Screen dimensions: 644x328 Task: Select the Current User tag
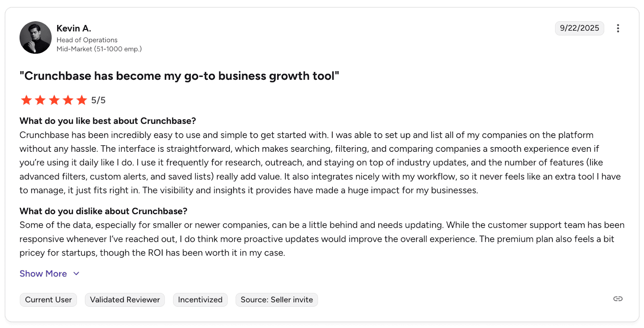(x=48, y=300)
